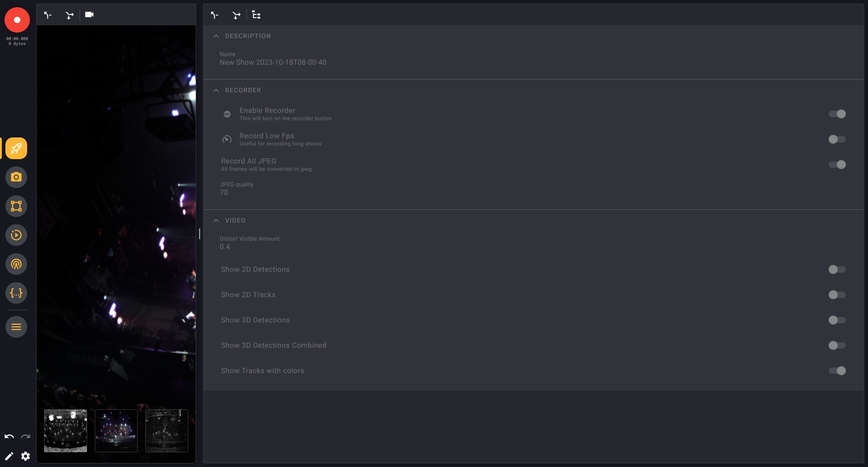The height and width of the screenshot is (467, 868).
Task: Collapse the DESCRIPTION section
Action: (216, 36)
